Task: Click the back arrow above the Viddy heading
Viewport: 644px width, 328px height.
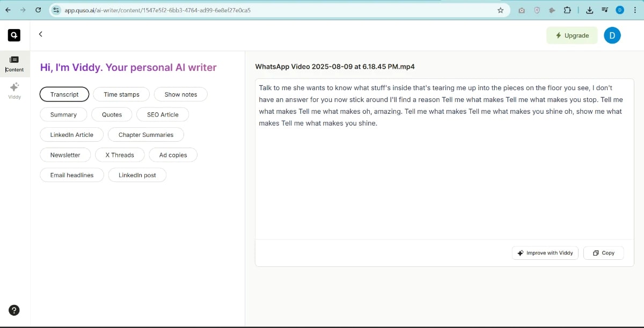Action: coord(40,34)
